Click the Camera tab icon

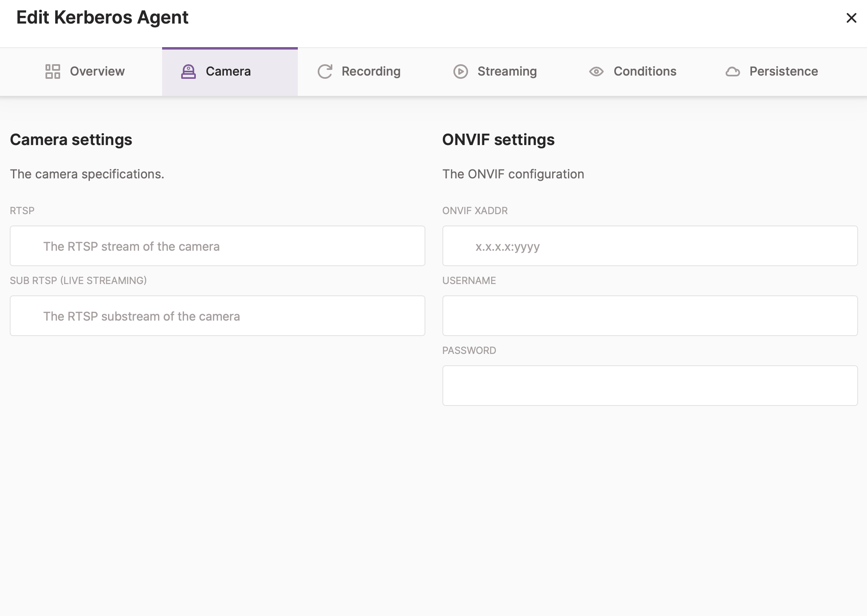point(188,72)
